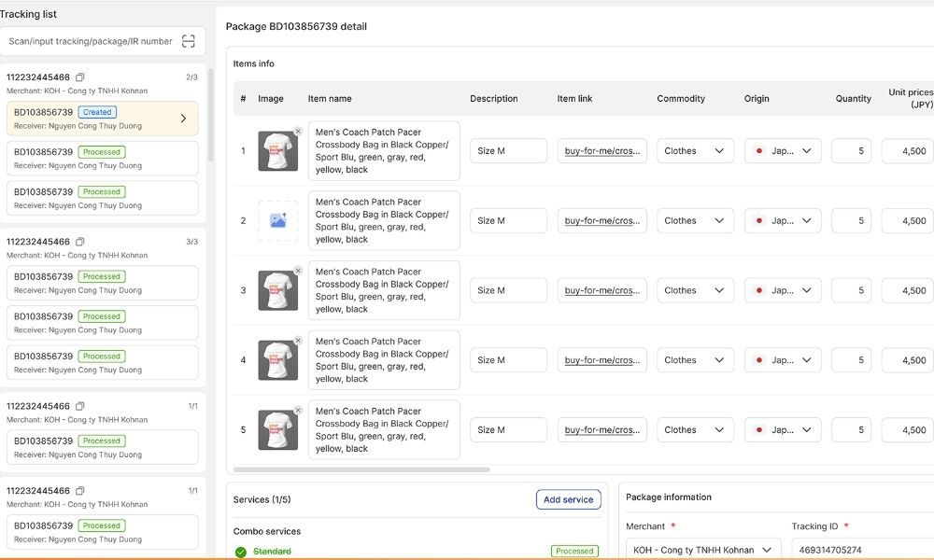Click the green check beside Standard service
934x560 pixels.
pyautogui.click(x=241, y=552)
